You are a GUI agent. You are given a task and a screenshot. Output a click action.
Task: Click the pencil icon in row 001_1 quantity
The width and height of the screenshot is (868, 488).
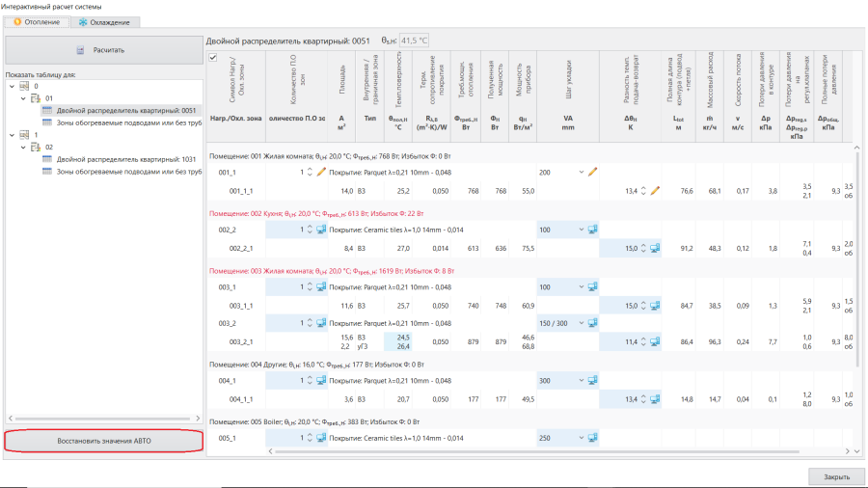click(x=321, y=172)
